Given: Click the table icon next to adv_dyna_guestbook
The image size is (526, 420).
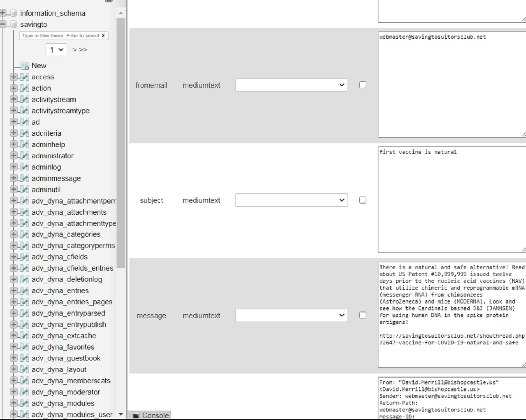Looking at the screenshot, I should [24, 358].
